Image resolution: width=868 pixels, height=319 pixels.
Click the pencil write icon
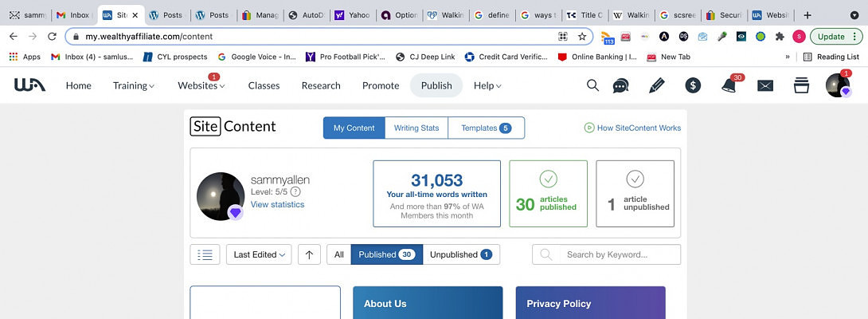tap(656, 86)
